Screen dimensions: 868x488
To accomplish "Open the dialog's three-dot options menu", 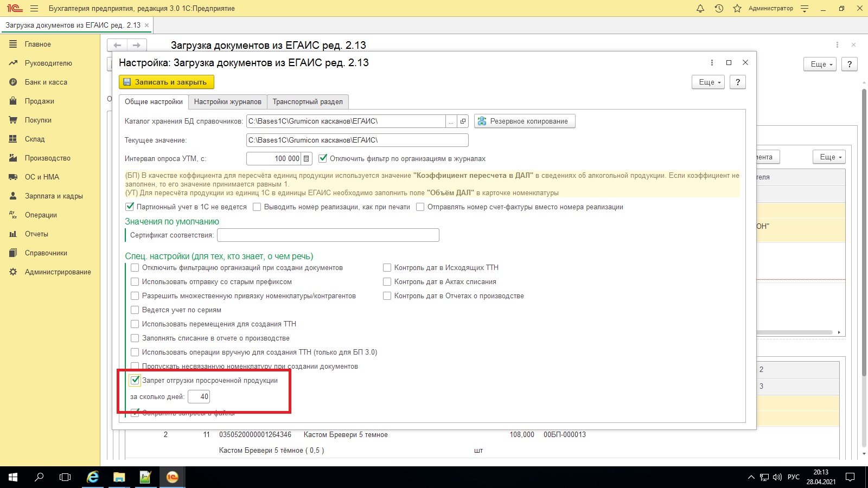I will [712, 62].
